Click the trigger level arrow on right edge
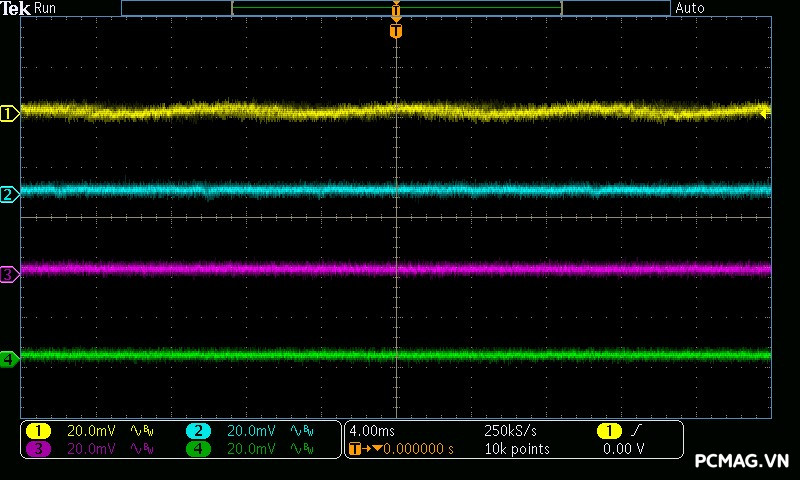 pyautogui.click(x=765, y=114)
